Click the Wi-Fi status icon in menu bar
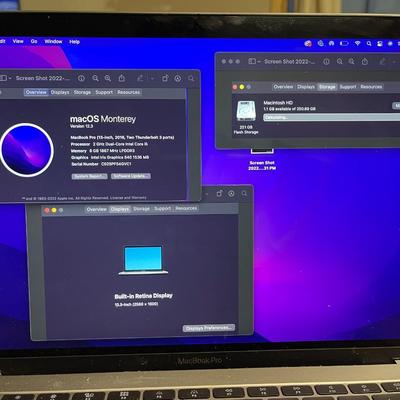 [357, 43]
